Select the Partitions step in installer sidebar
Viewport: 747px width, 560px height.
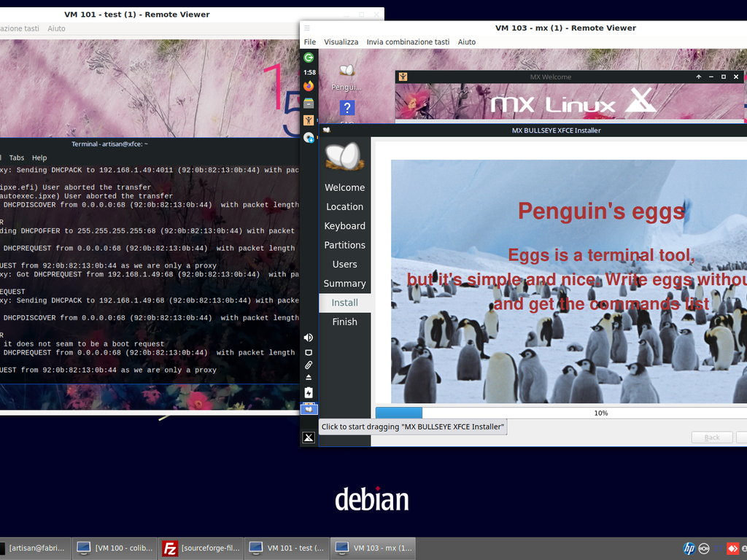pos(345,245)
